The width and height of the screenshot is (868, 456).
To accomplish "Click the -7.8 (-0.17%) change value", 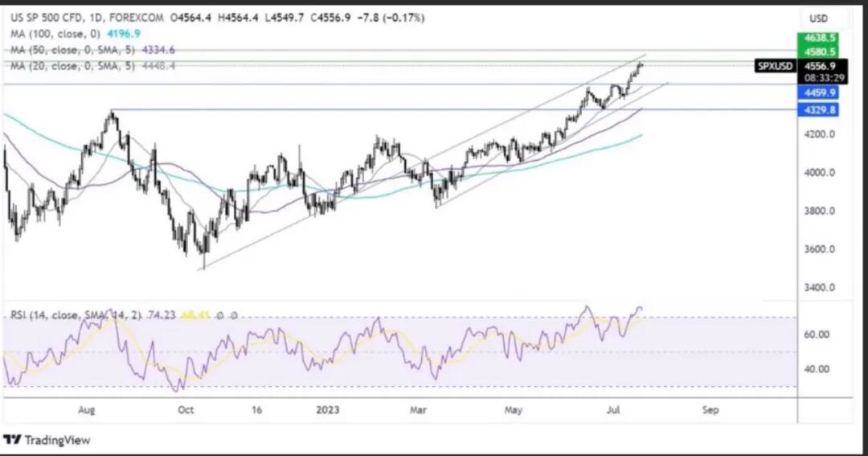I will [389, 18].
